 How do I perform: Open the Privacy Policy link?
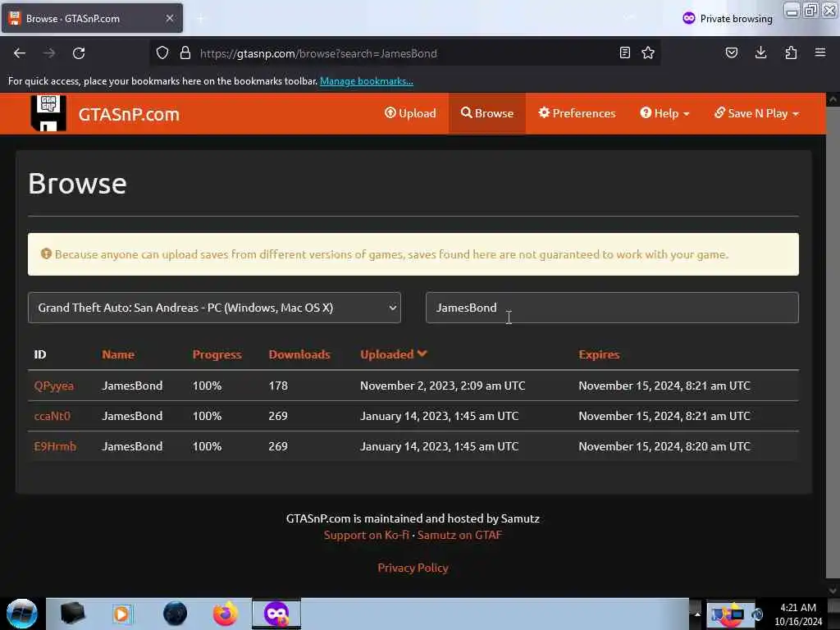(x=413, y=568)
